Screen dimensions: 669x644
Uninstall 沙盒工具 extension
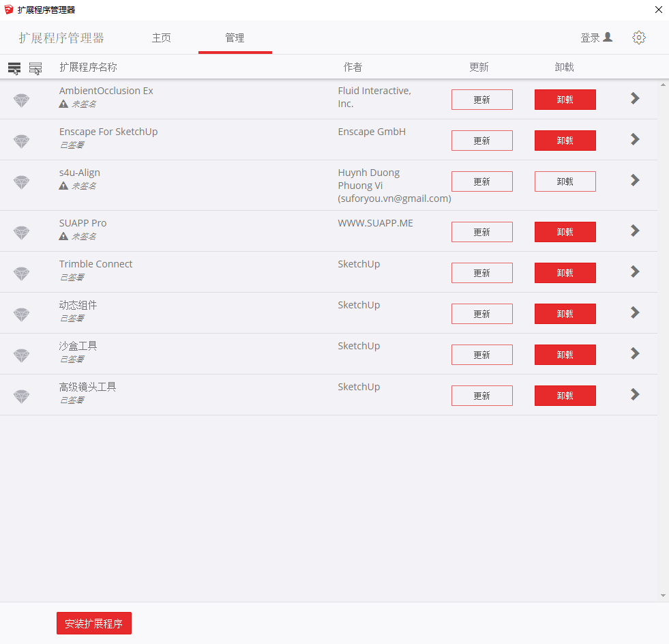coord(565,355)
